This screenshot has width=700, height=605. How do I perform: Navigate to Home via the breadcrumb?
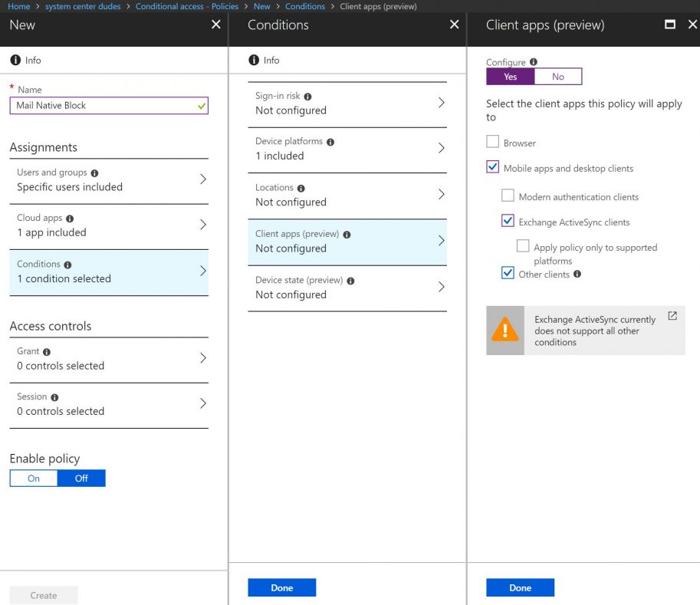pos(18,6)
